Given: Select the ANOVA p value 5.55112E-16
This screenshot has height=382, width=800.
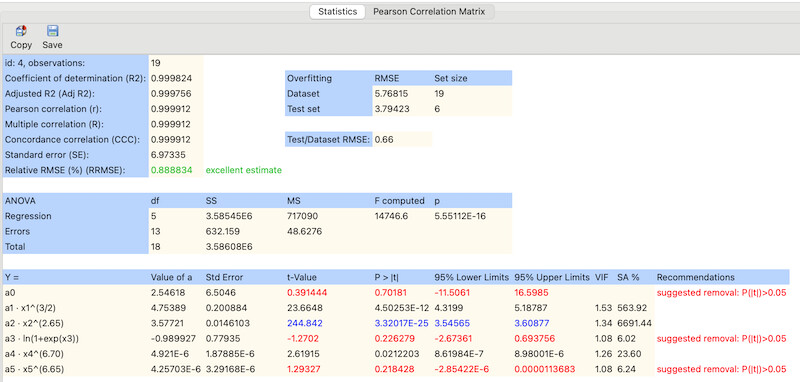Looking at the screenshot, I should pos(460,216).
